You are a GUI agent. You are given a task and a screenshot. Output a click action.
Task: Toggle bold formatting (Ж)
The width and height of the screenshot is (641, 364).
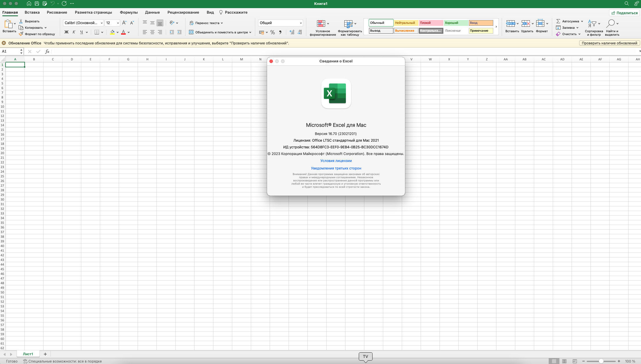tap(66, 32)
